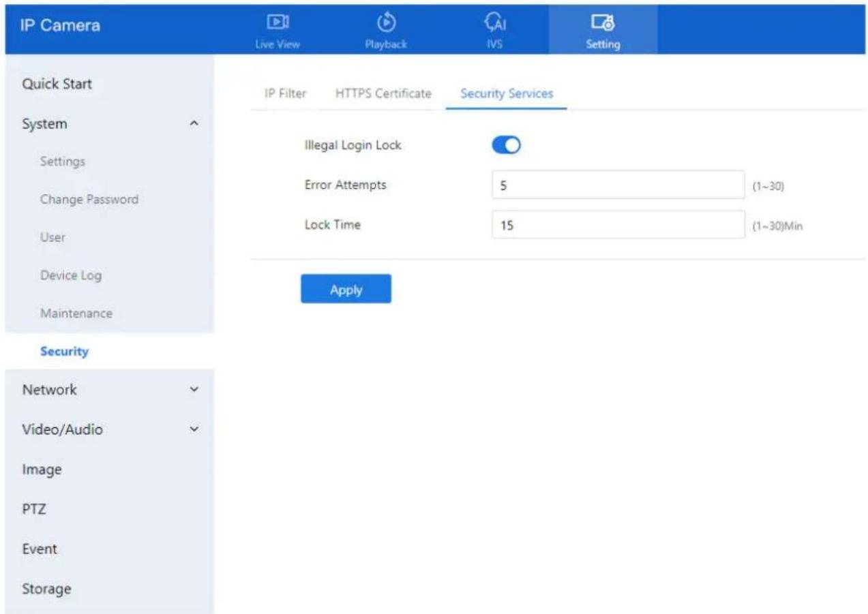This screenshot has width=868, height=614.
Task: Switch to the HTTPS Certificate tab
Action: point(383,94)
